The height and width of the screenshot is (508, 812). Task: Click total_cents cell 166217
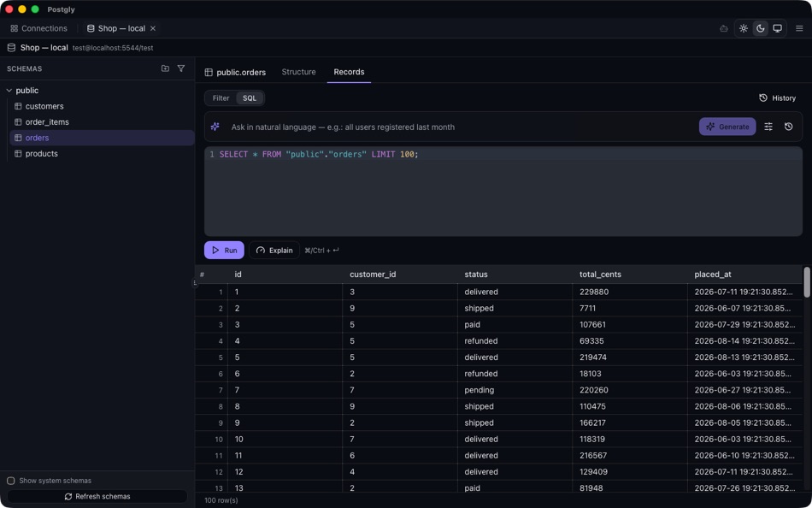tap(630, 423)
